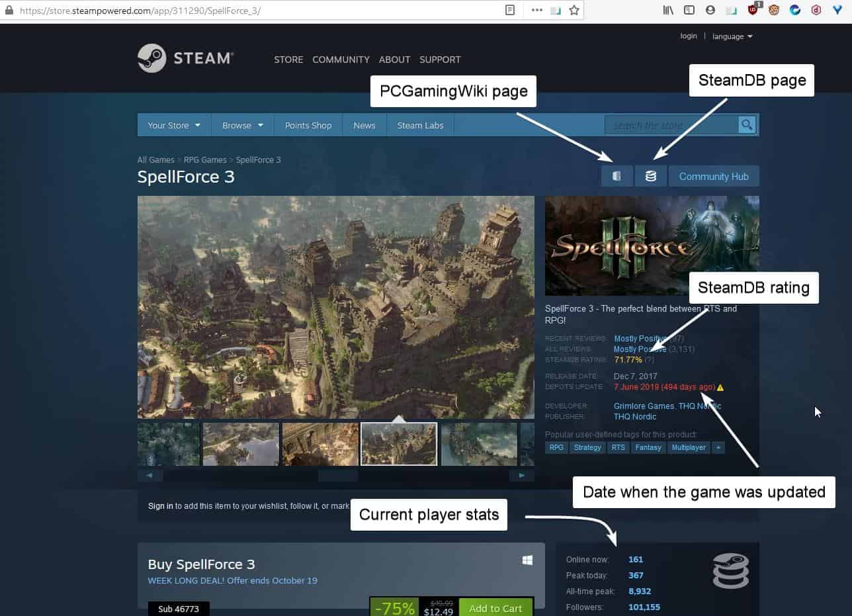The width and height of the screenshot is (852, 616).
Task: Click the blue Y extension icon
Action: 837,10
